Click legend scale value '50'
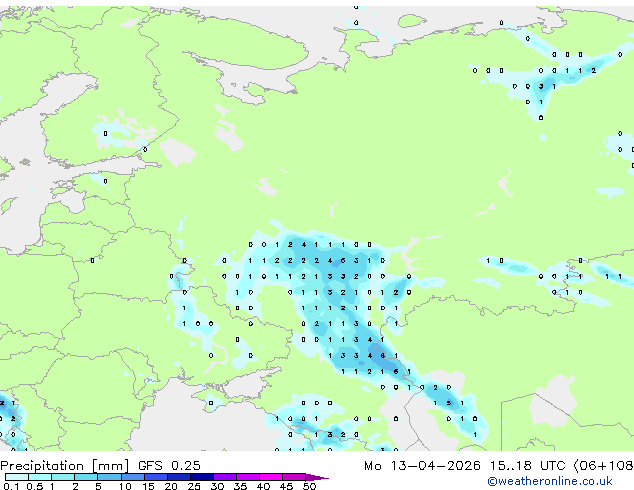This screenshot has height=490, width=634. (309, 486)
